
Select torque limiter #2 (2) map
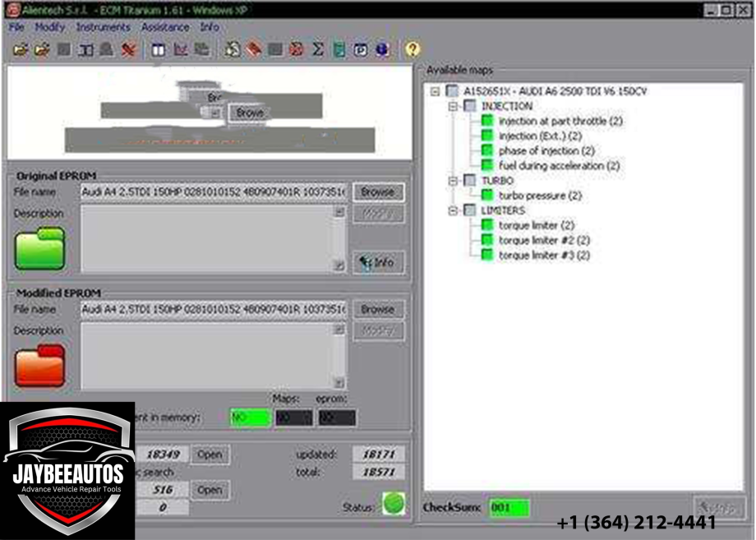[x=544, y=241]
